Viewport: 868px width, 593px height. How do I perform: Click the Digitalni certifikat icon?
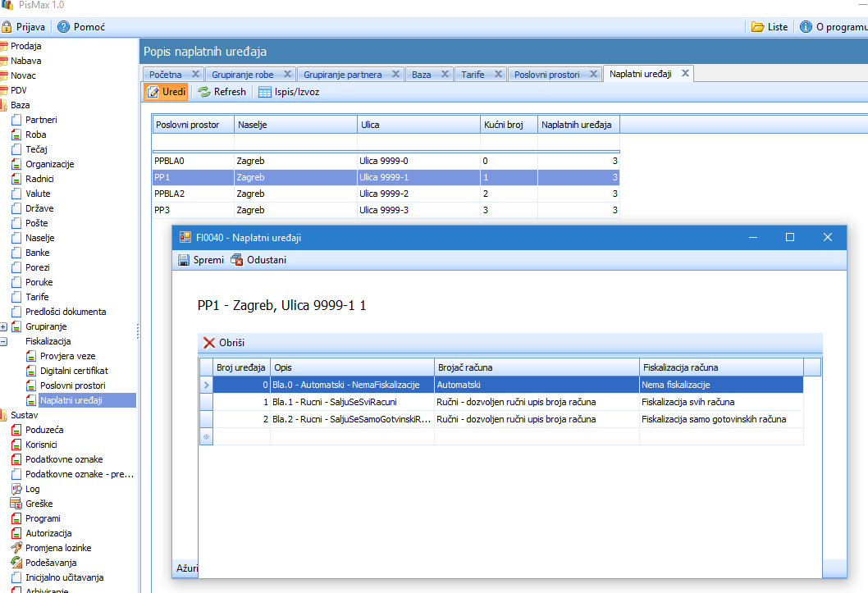coord(31,371)
